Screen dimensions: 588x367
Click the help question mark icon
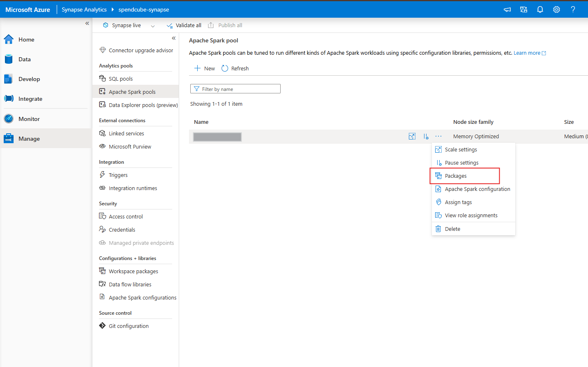[573, 9]
